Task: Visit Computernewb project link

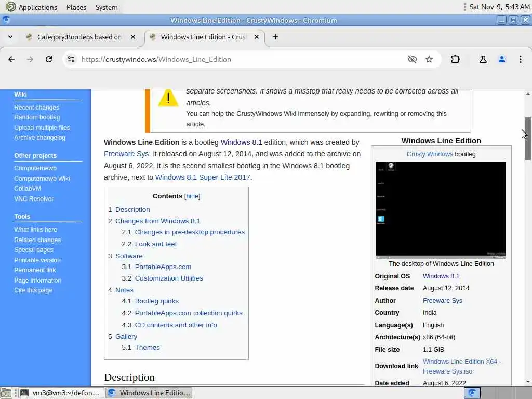Action: [35, 168]
